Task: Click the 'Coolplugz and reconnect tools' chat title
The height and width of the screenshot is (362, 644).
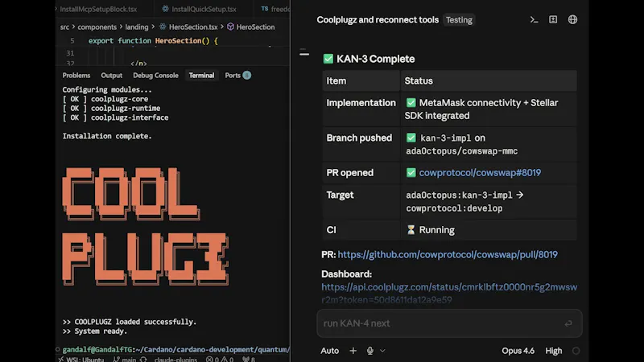Action: coord(378,19)
